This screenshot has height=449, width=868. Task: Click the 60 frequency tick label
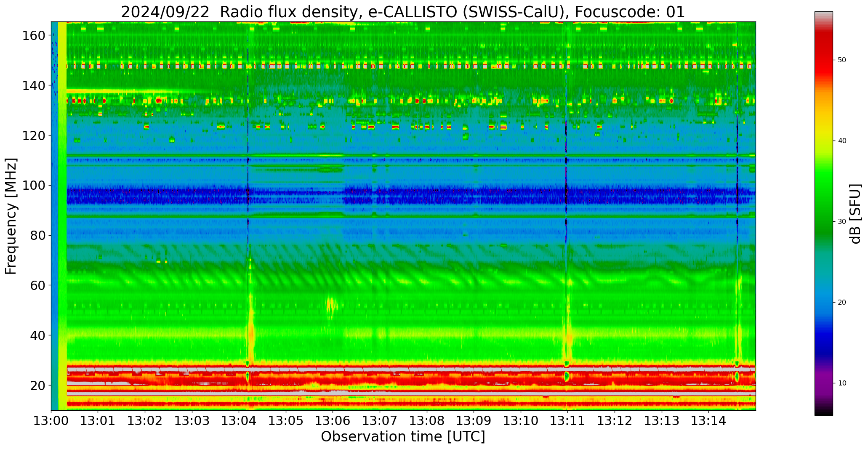click(x=37, y=285)
